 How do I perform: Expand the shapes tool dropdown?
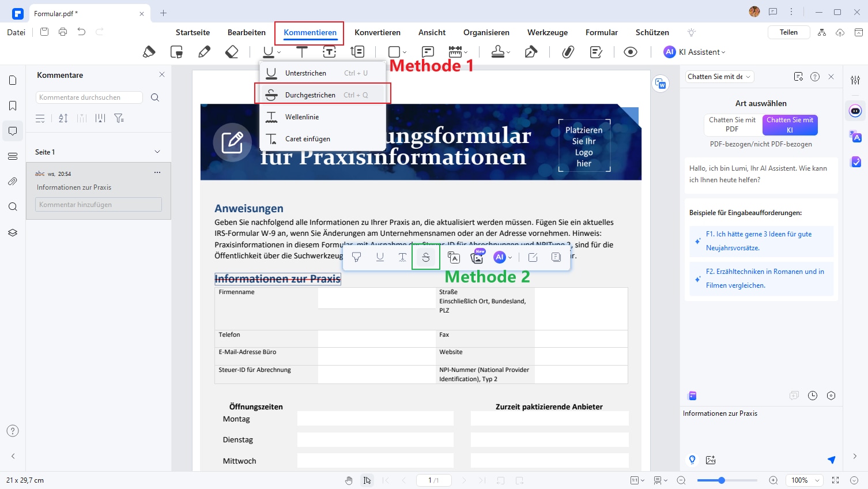tap(405, 52)
